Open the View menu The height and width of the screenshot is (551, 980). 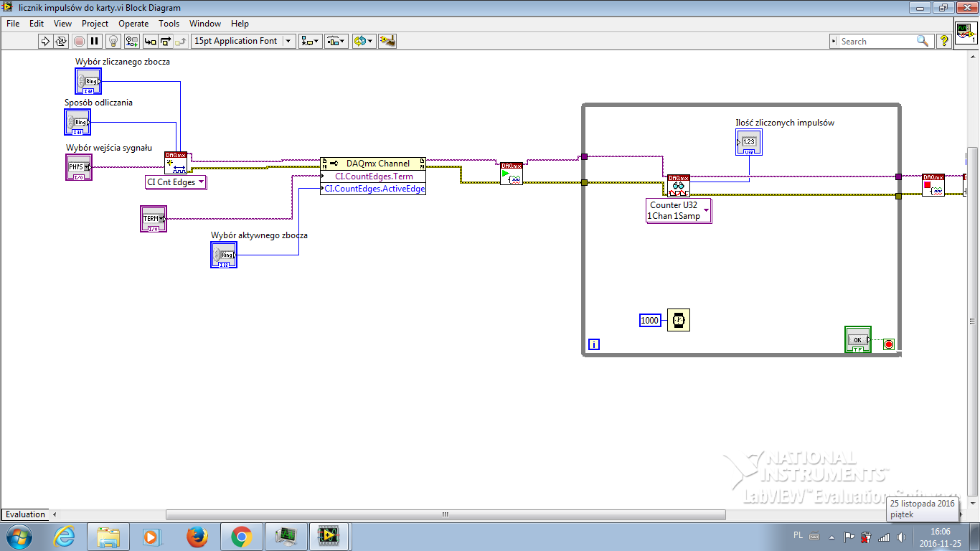click(x=63, y=24)
